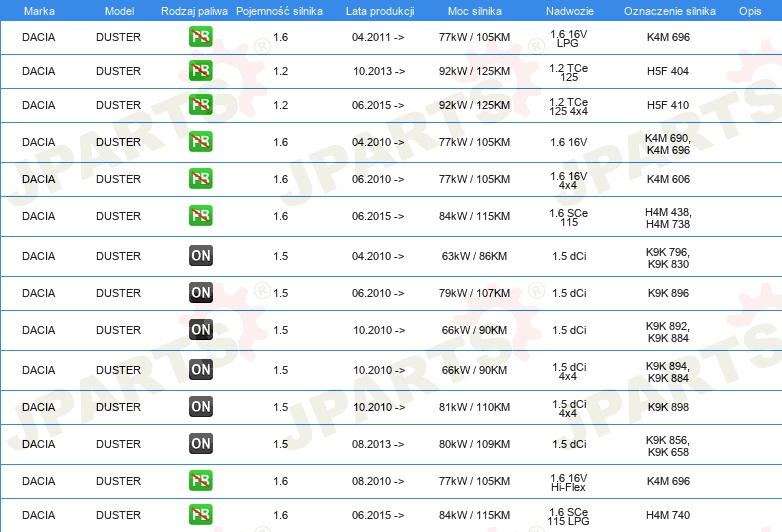Click petrol fuel icon in K4M 606 row

200,178
